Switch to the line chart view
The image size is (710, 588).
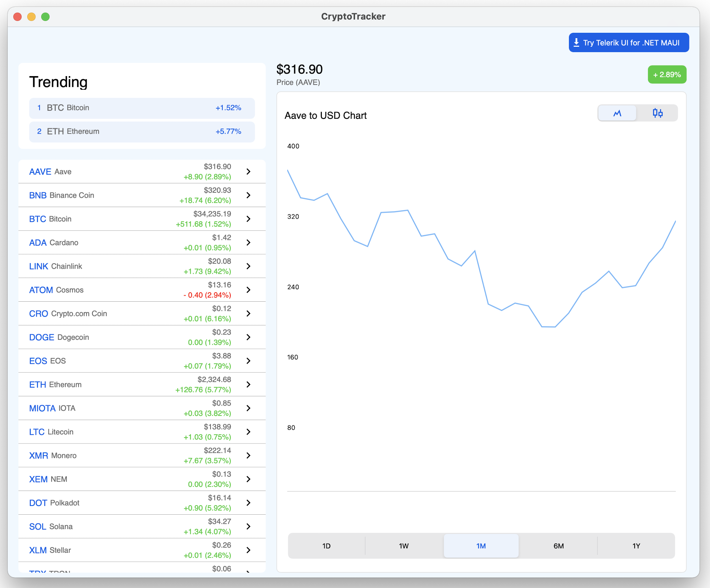(x=617, y=113)
